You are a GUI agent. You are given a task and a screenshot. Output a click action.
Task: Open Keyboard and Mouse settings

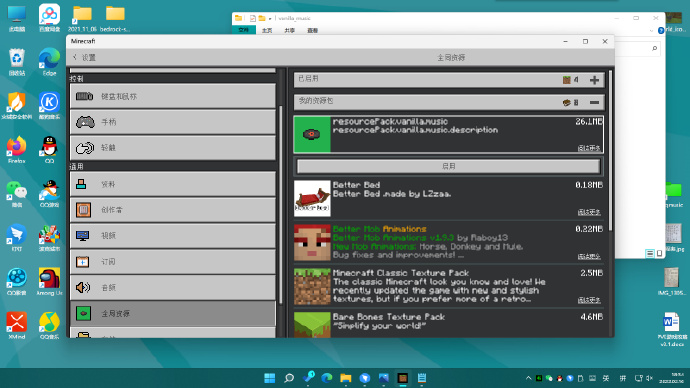(x=173, y=96)
